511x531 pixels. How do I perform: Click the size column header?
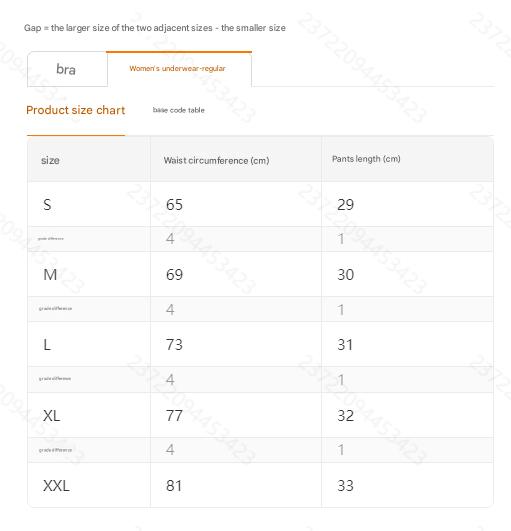50,160
